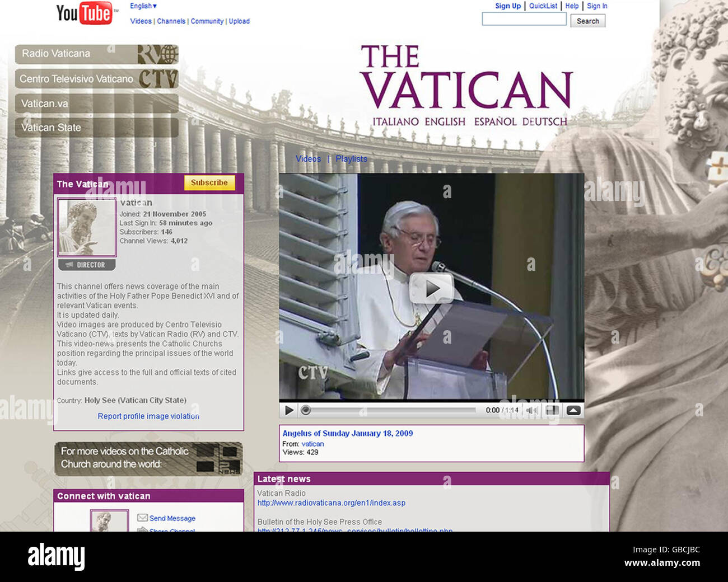This screenshot has height=582, width=728.
Task: Select ENGLISH language under Vatican title
Action: click(445, 122)
